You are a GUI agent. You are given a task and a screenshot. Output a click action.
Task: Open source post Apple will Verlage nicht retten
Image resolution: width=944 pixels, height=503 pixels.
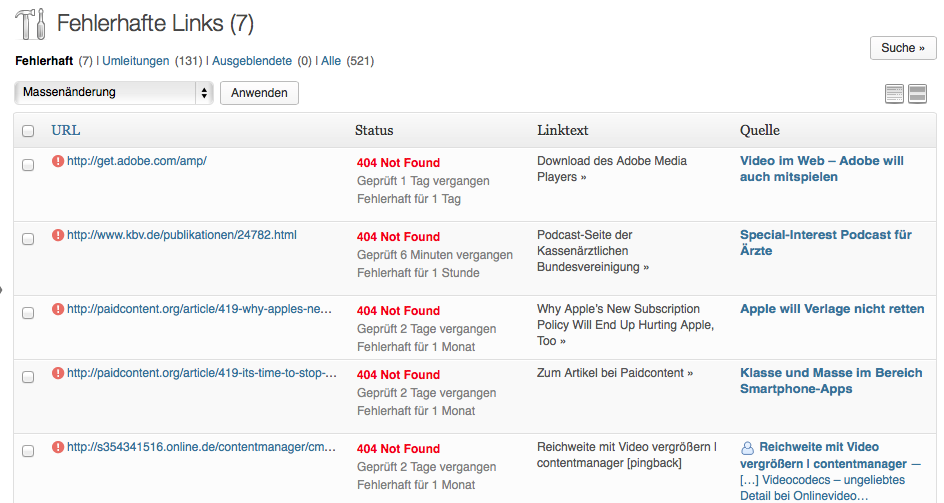click(832, 309)
